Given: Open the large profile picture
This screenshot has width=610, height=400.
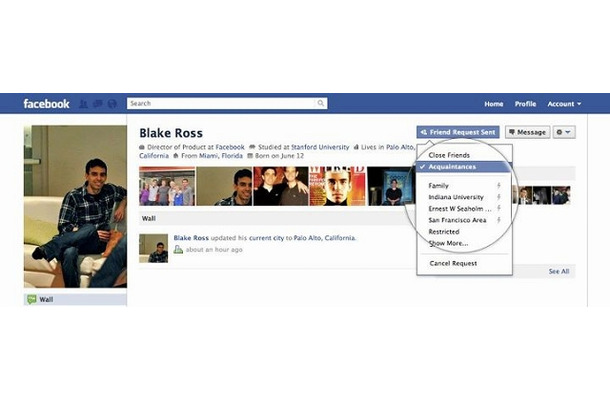Looking at the screenshot, I should pyautogui.click(x=75, y=207).
